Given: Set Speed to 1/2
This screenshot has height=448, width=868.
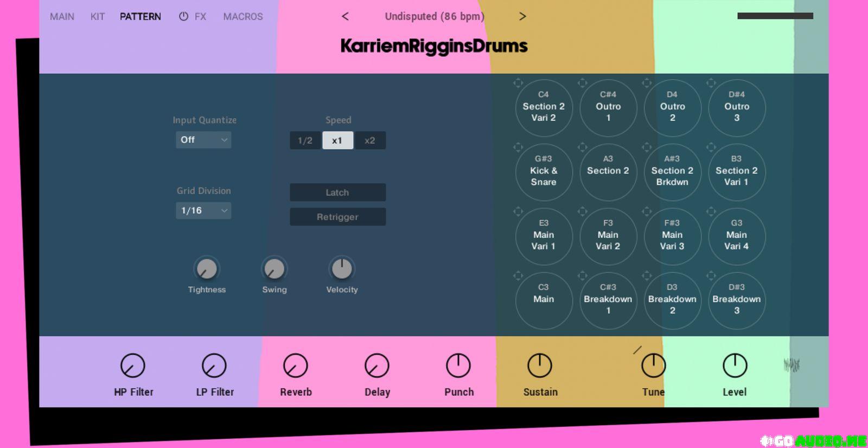Looking at the screenshot, I should pos(305,140).
